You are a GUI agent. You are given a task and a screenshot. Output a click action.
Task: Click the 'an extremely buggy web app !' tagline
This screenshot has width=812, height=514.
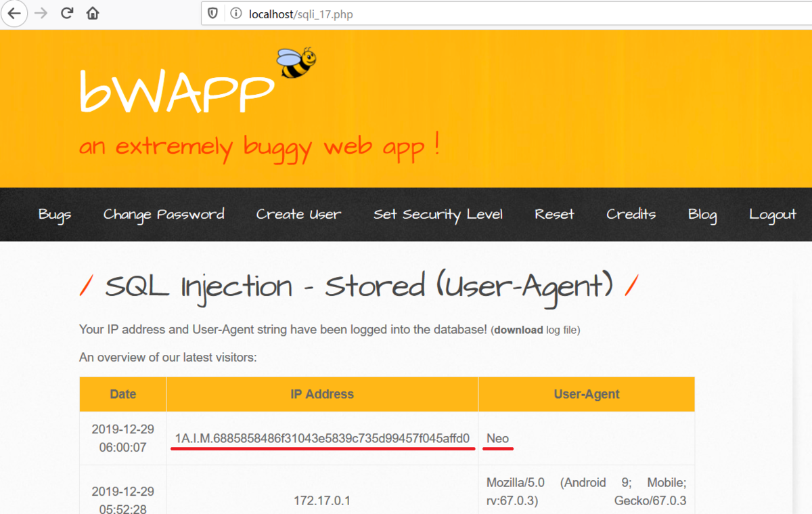click(x=260, y=147)
